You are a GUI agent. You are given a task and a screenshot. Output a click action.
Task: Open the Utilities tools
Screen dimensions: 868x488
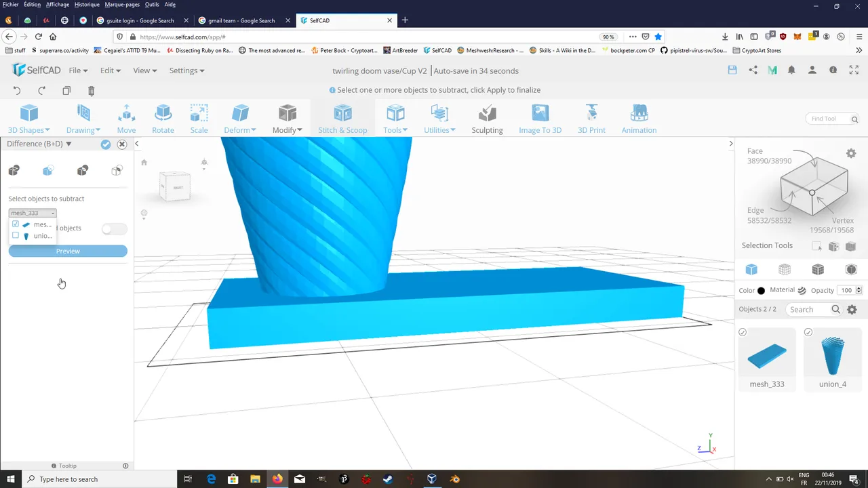tap(439, 119)
